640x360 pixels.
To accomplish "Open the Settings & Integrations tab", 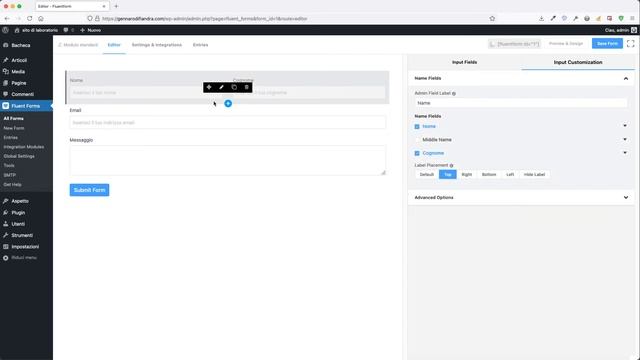I will tap(157, 45).
